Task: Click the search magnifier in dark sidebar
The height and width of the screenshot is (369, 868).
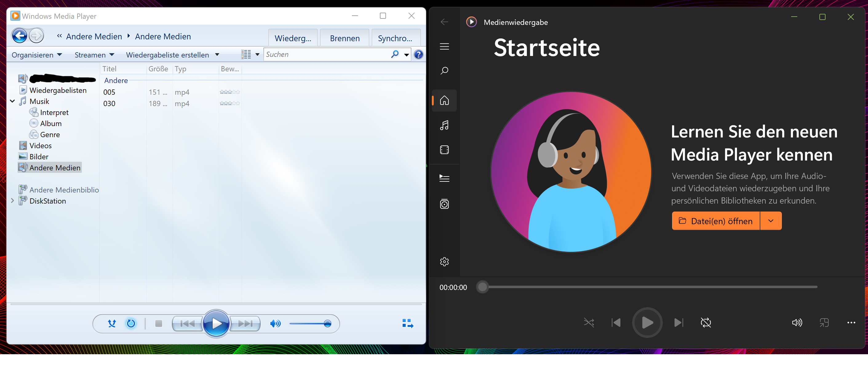Action: pos(444,71)
